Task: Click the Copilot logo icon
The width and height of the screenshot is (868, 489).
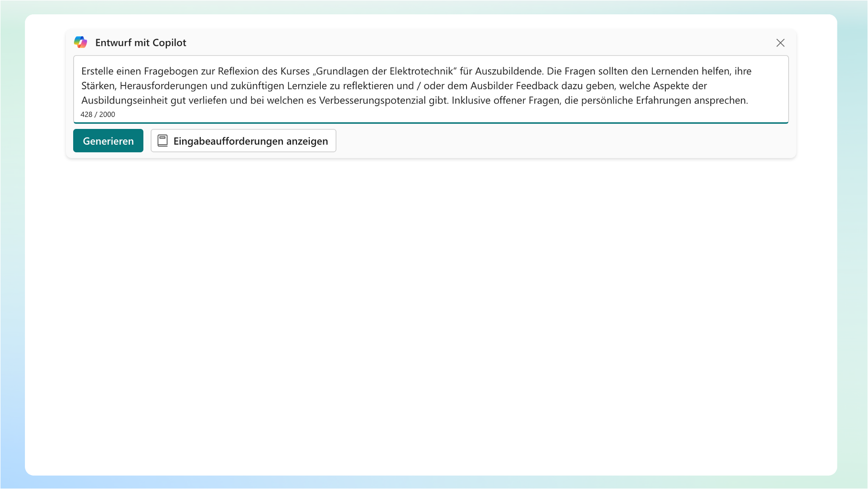Action: (80, 43)
